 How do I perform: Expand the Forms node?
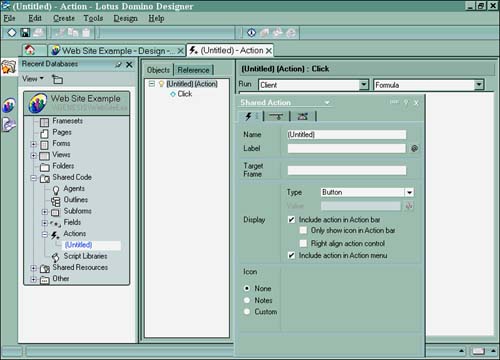[34, 144]
